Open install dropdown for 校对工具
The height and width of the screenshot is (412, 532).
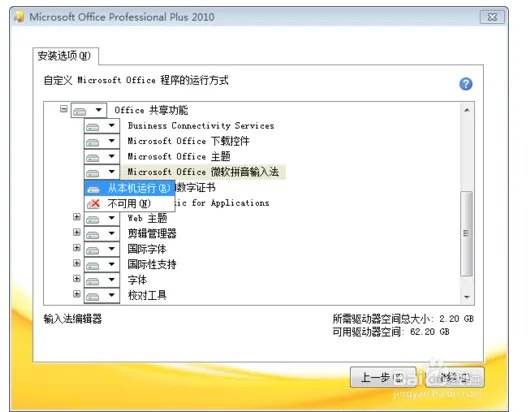[102, 295]
